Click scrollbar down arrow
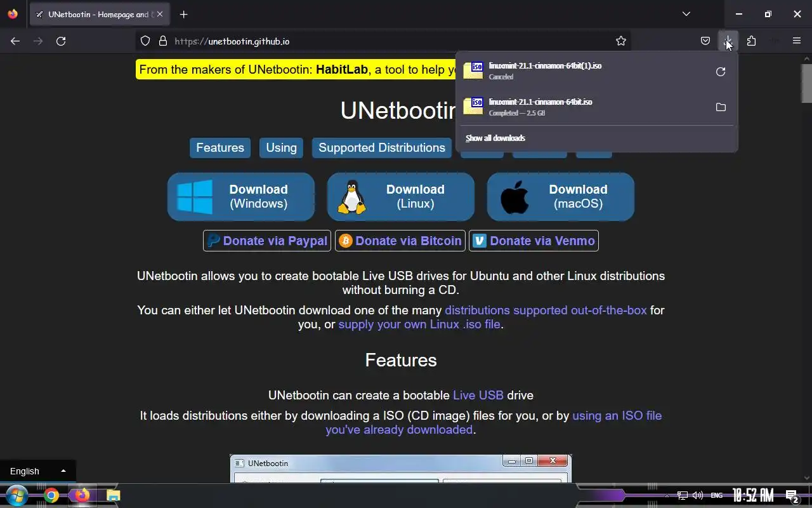This screenshot has width=812, height=508. pyautogui.click(x=806, y=478)
